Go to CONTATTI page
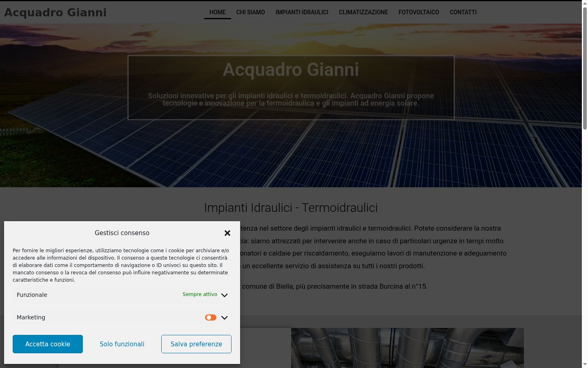 (463, 12)
